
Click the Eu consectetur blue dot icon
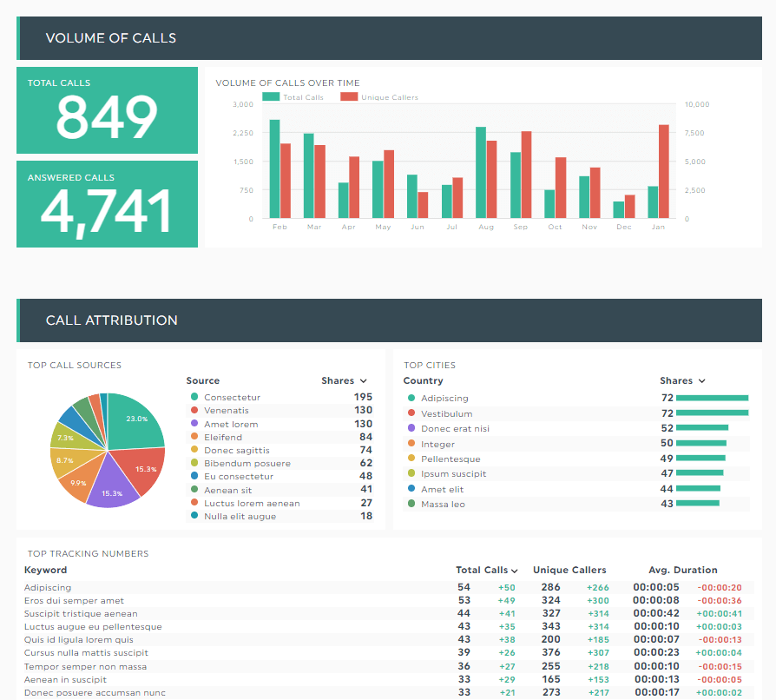click(x=194, y=476)
